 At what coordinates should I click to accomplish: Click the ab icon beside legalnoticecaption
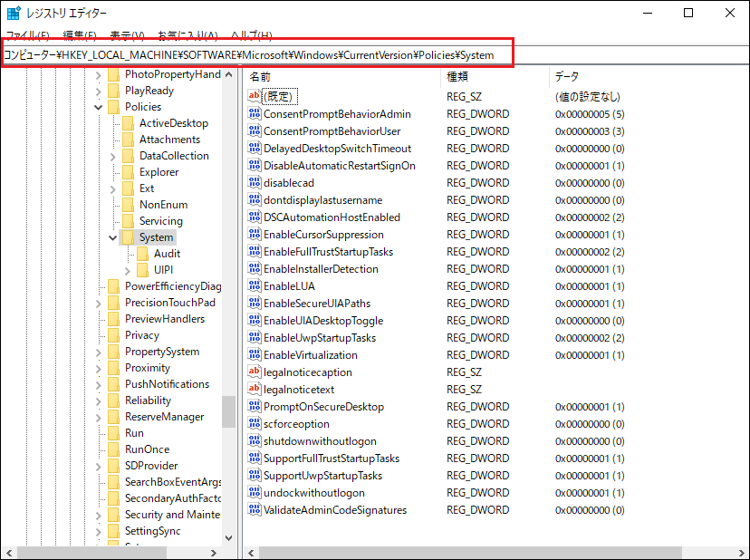click(256, 372)
